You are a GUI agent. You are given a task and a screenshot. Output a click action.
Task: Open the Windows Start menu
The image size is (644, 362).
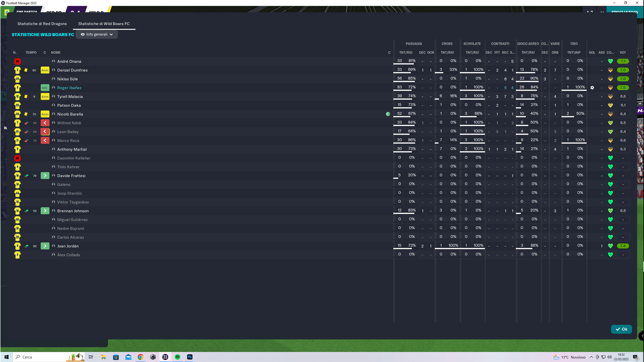coord(7,357)
